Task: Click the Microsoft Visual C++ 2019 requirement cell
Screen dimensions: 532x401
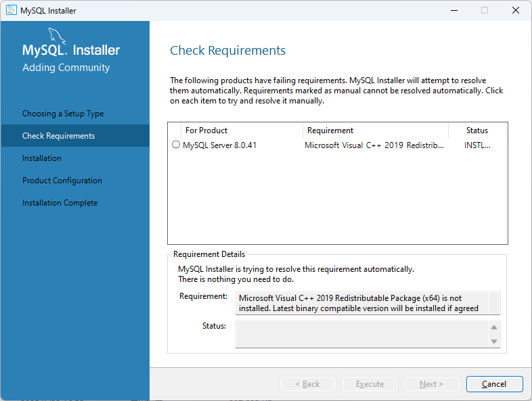Action: pos(374,145)
